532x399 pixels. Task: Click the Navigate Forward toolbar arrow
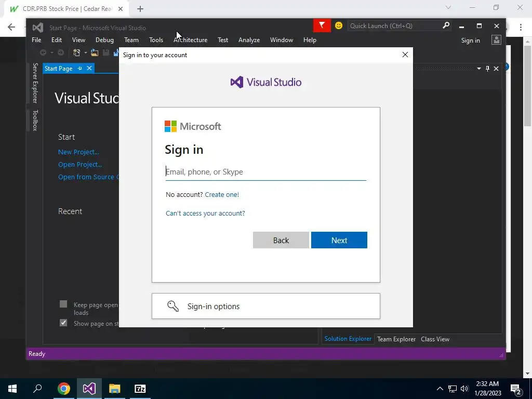(61, 52)
